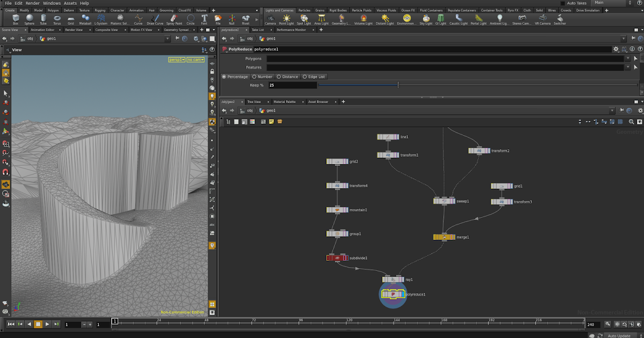Add a Sky Light from the shelf
Viewport: 644px width, 338px height.
426,20
